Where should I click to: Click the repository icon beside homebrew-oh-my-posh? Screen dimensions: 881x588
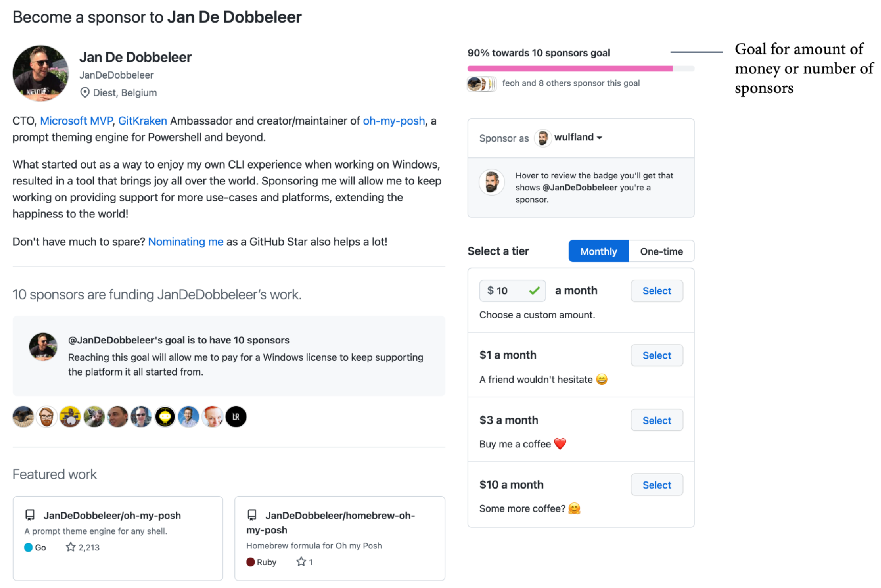252,515
